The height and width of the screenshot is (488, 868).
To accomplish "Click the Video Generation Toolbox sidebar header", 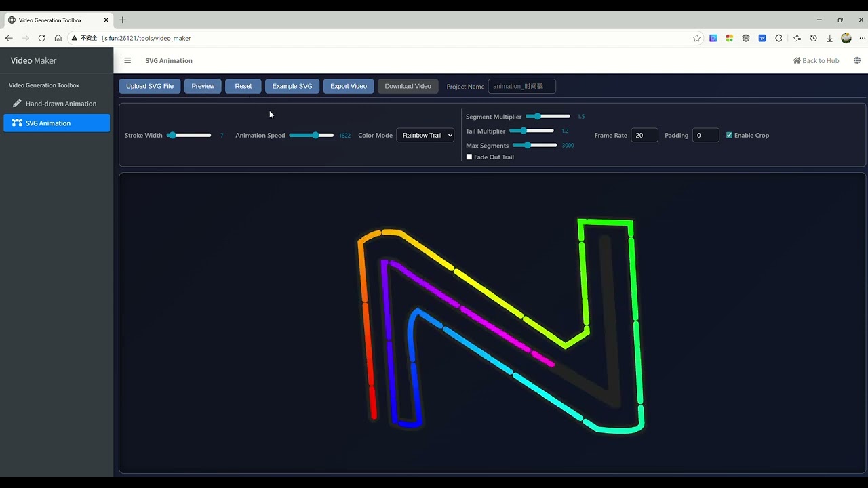I will click(x=44, y=85).
